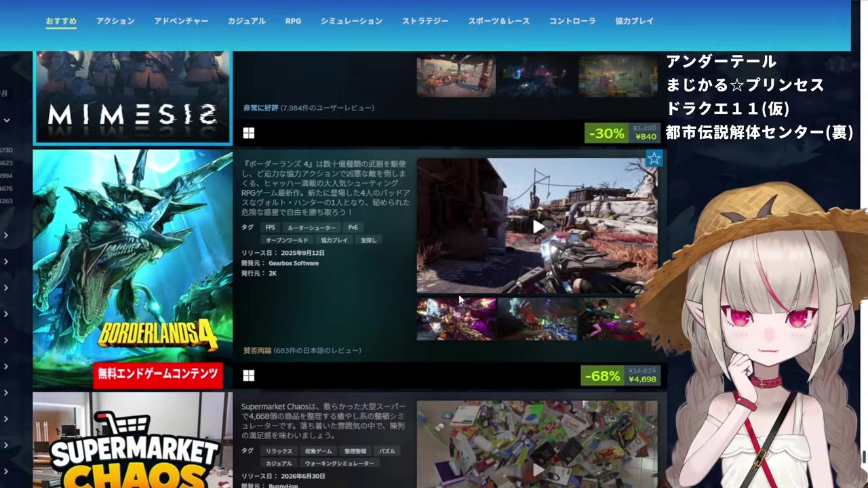Click the カジュアル tag under Supermarket Chaos

(279, 463)
